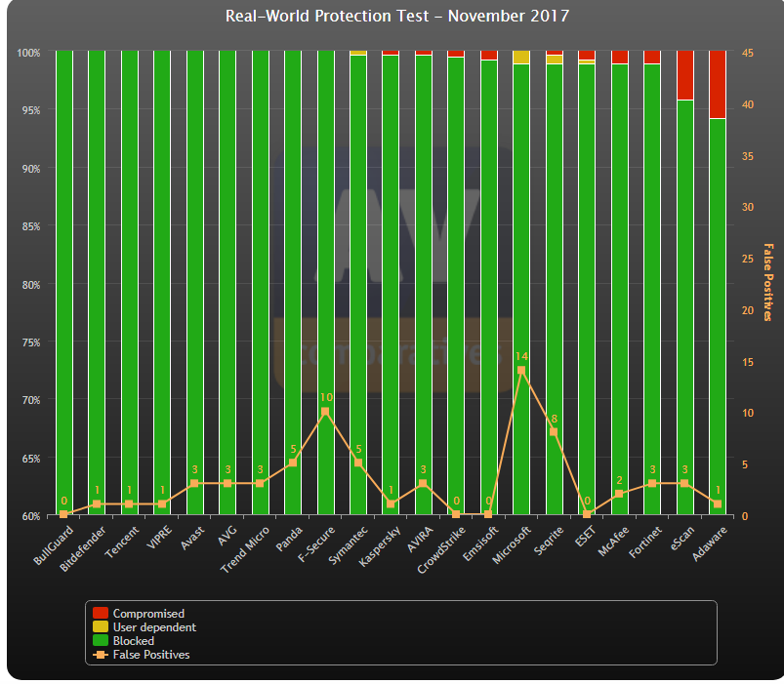Click the chart title Real-World Protection Test
The width and height of the screenshot is (784, 684).
pyautogui.click(x=397, y=16)
